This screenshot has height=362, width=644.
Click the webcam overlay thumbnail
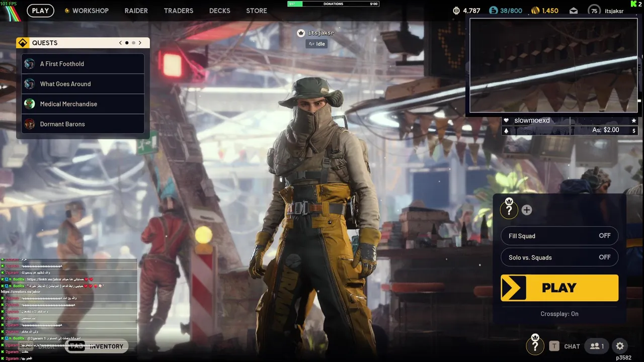553,65
